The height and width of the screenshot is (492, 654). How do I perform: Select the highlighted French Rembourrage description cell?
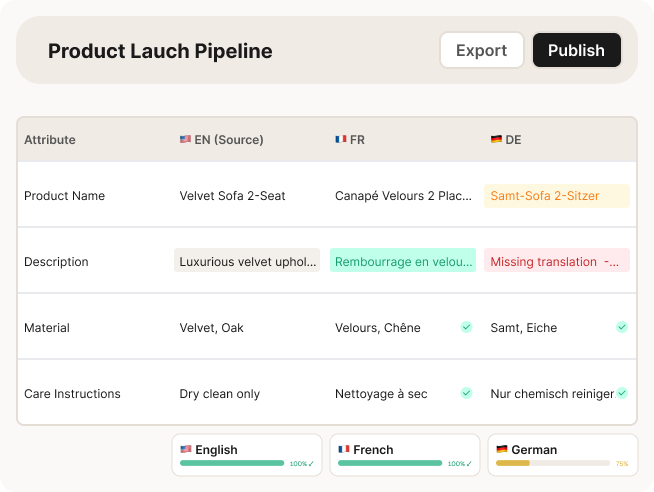(x=403, y=261)
